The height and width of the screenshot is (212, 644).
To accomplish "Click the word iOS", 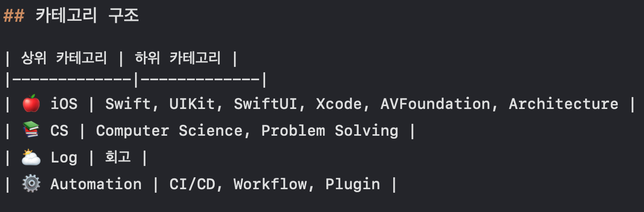I will pos(64,105).
